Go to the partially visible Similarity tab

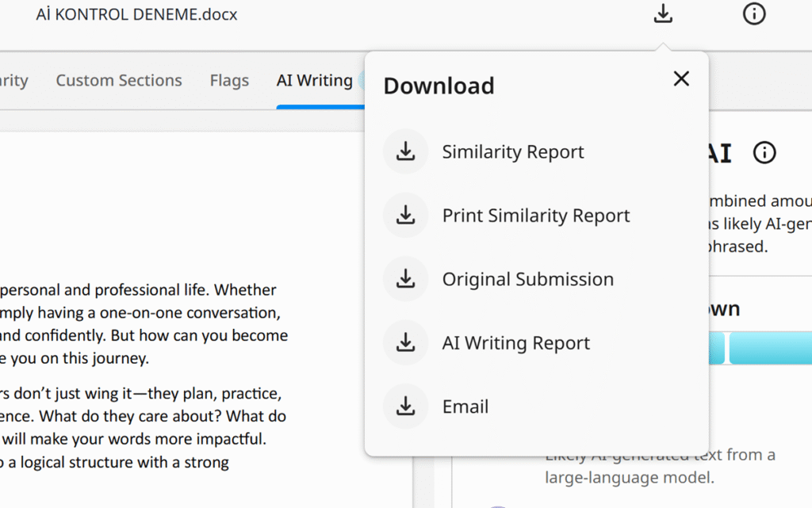(14, 80)
